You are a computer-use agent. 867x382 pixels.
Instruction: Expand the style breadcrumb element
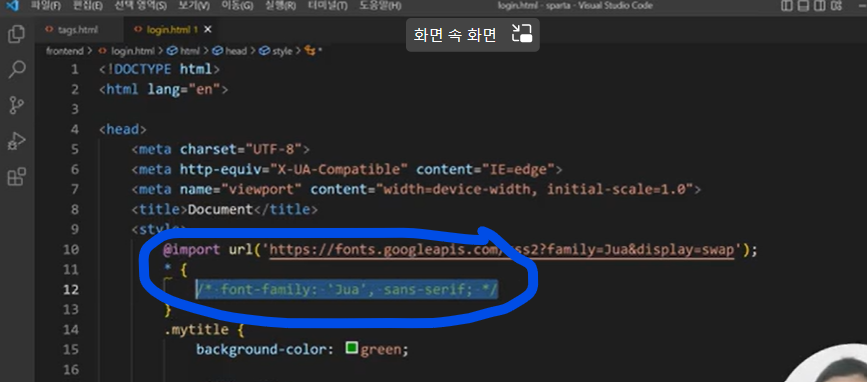tap(282, 51)
